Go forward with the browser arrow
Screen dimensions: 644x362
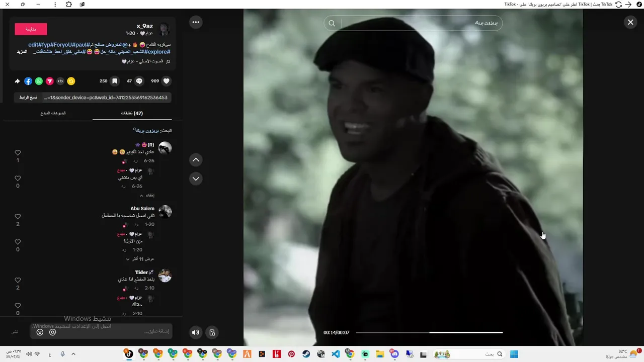point(628,4)
